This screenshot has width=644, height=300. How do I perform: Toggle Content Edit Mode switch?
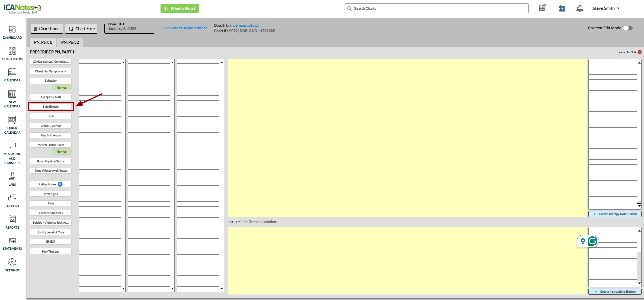(628, 28)
